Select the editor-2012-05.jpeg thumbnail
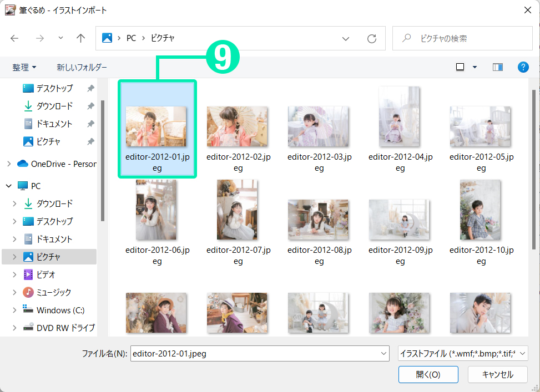 [x=481, y=127]
